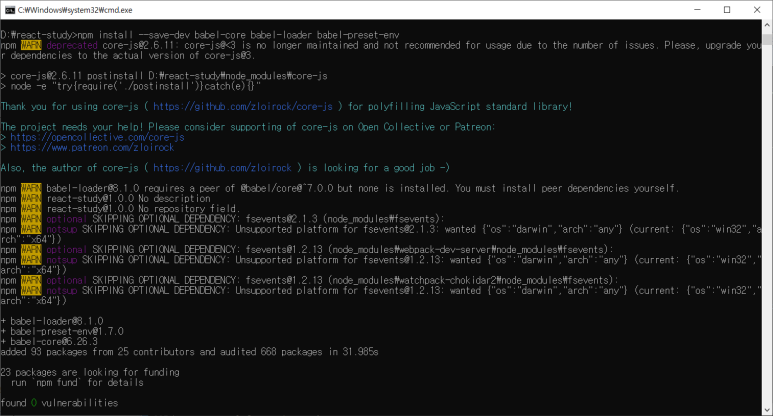Click 'The project needs your help!' text
773x416 pixels.
tap(72, 127)
